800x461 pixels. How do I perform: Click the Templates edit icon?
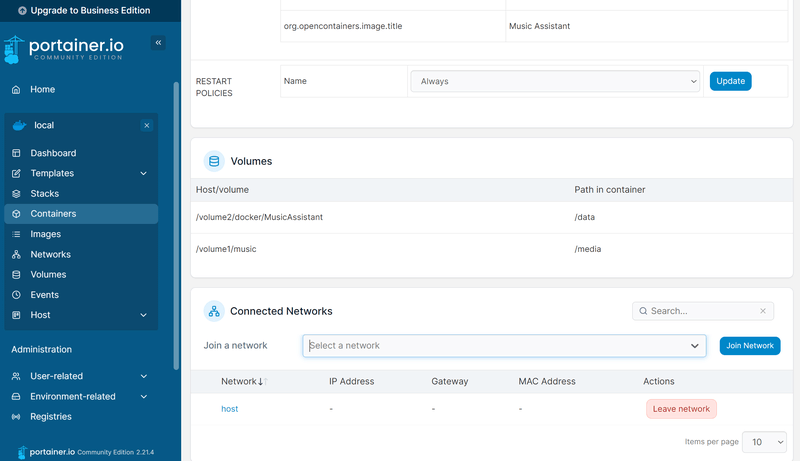(16, 173)
